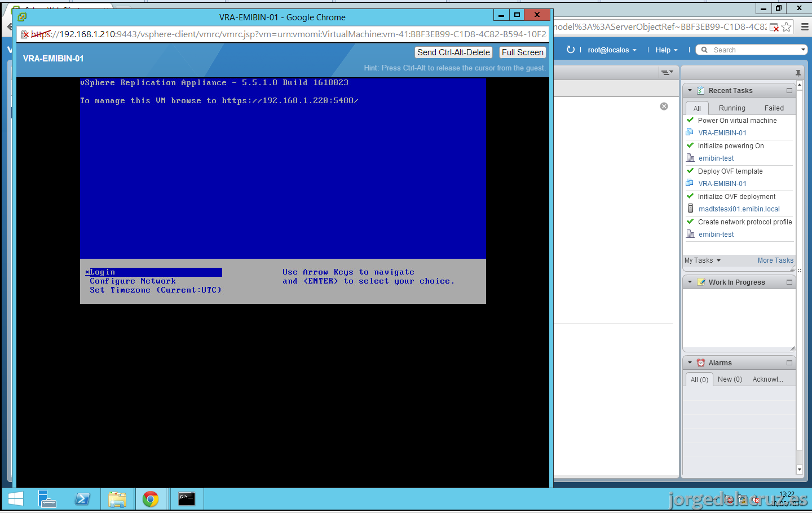Click the blocked pop-up icon in the address bar
812x513 pixels.
click(x=775, y=27)
